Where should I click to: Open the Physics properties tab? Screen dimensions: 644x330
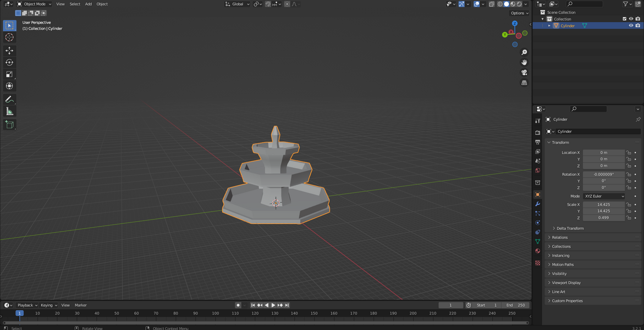click(x=538, y=223)
